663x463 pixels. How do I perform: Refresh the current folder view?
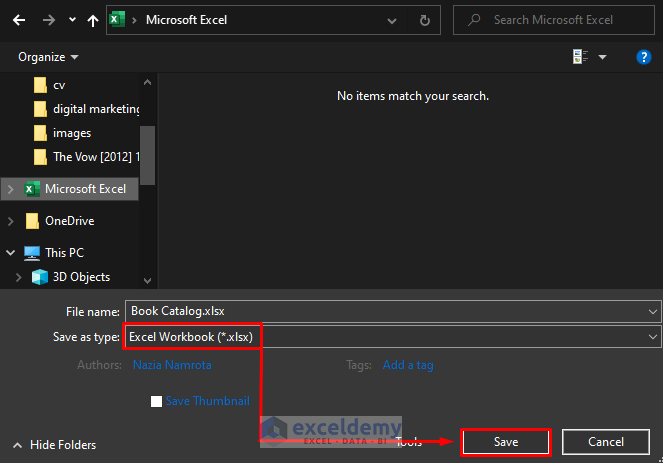pos(425,20)
